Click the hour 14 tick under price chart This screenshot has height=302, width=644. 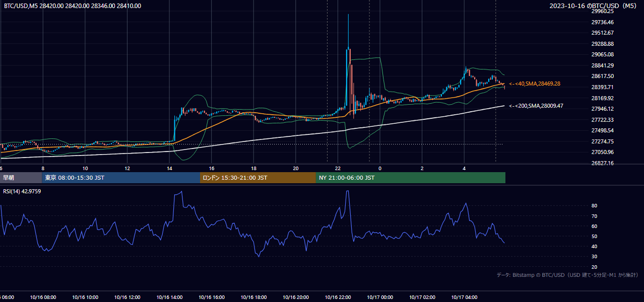coord(169,168)
